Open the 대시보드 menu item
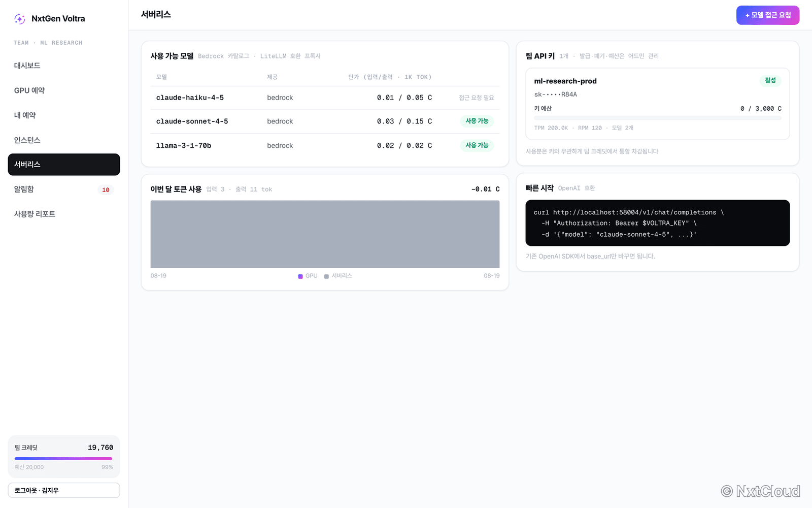 tap(64, 66)
